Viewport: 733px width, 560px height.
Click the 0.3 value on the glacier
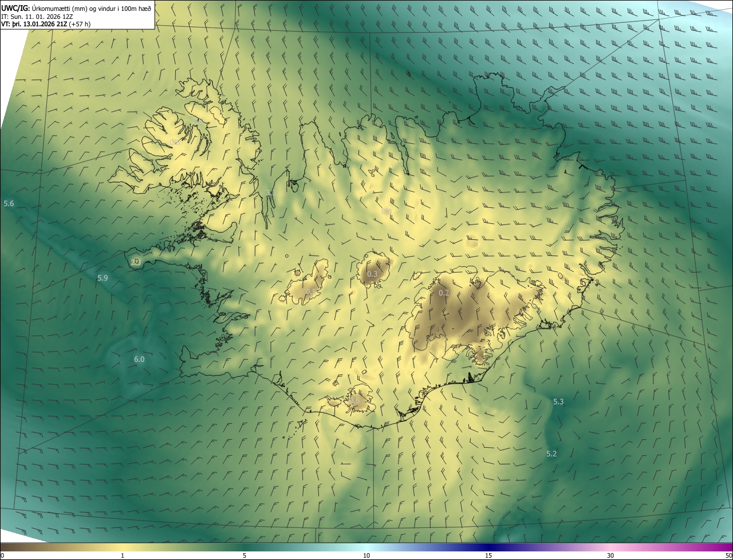click(372, 274)
